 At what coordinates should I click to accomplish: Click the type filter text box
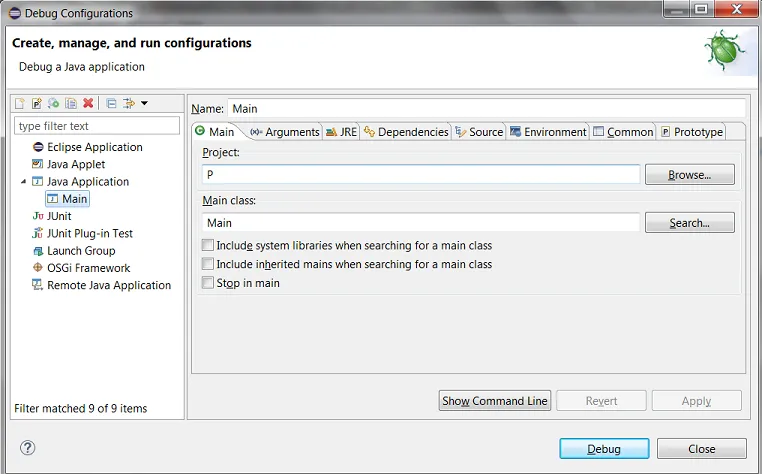(x=97, y=126)
